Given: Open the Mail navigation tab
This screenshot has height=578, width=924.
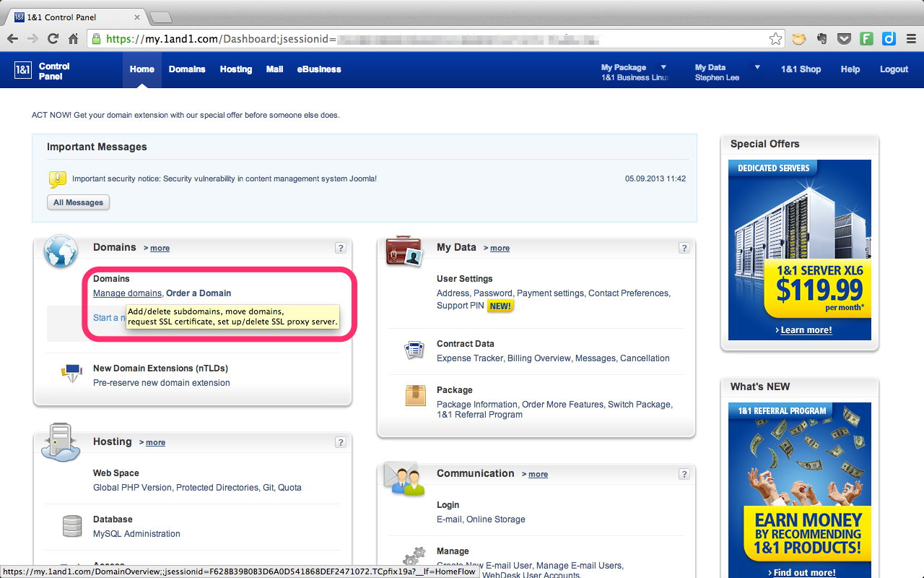Looking at the screenshot, I should [274, 69].
